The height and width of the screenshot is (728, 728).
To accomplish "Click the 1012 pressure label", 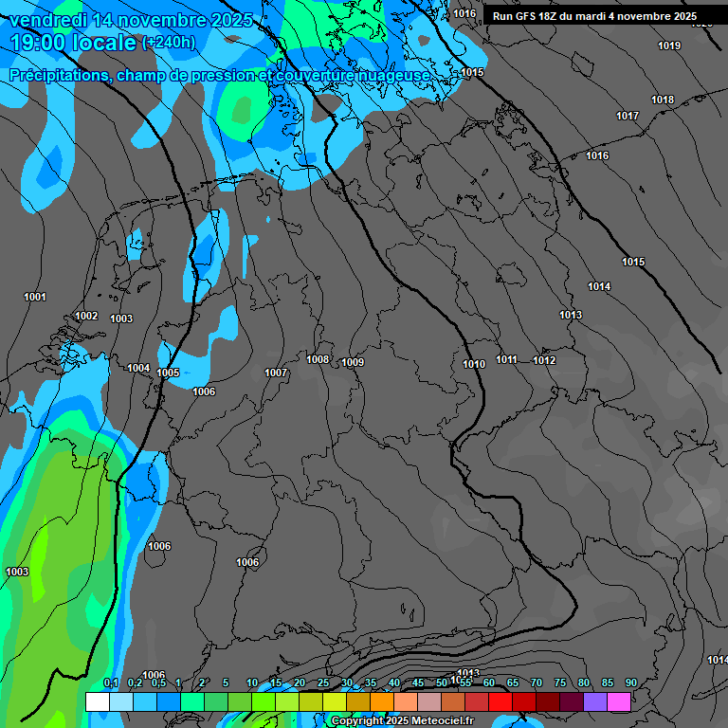I will [x=544, y=361].
